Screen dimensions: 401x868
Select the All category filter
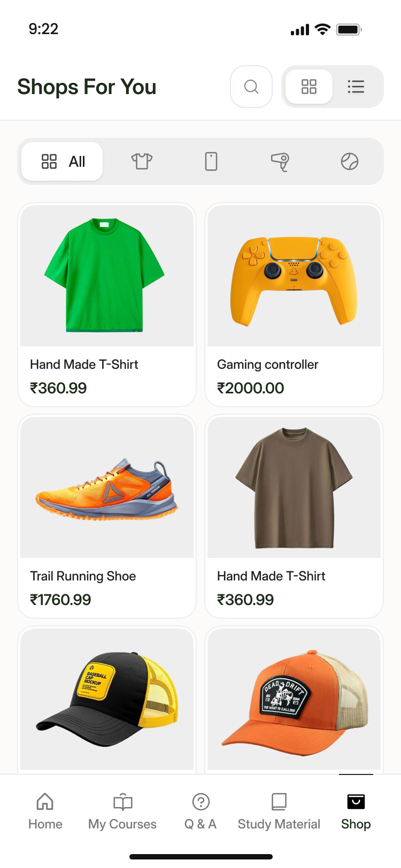[63, 161]
